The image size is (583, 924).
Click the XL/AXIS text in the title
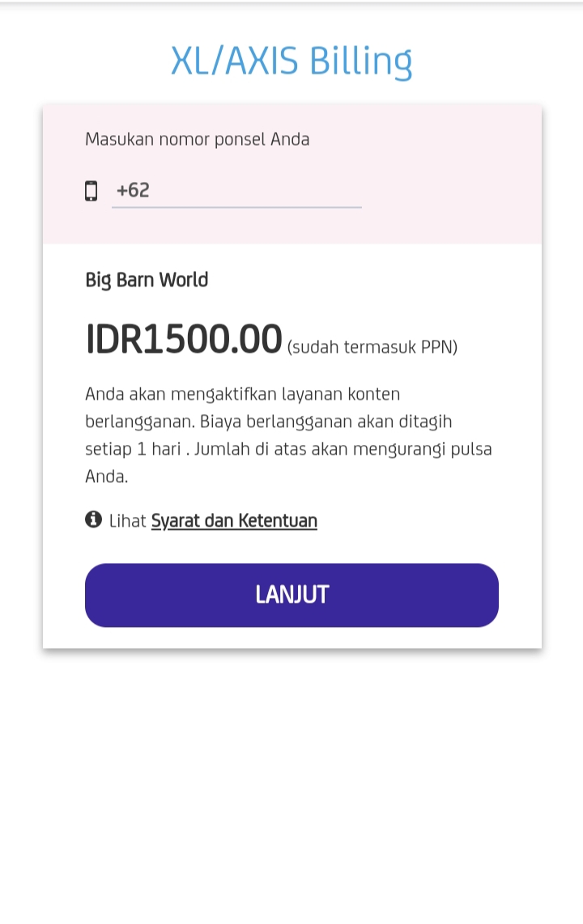tap(234, 61)
